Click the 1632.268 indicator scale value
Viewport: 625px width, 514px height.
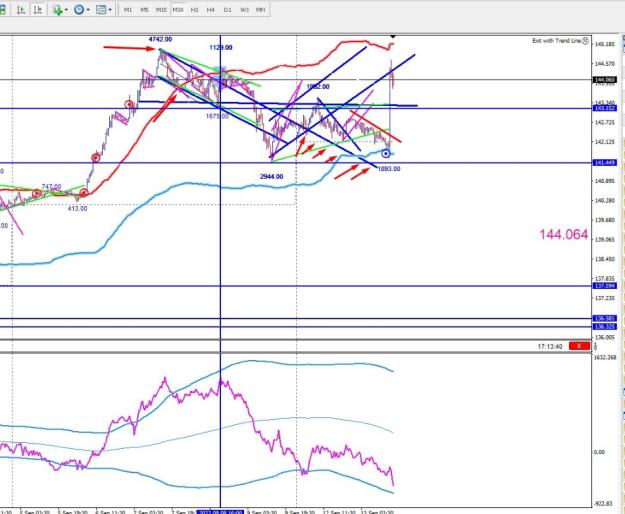point(605,357)
